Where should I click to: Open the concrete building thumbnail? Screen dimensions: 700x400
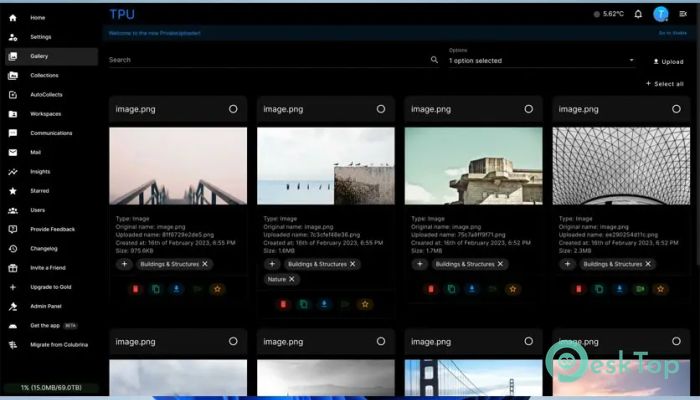tap(473, 166)
